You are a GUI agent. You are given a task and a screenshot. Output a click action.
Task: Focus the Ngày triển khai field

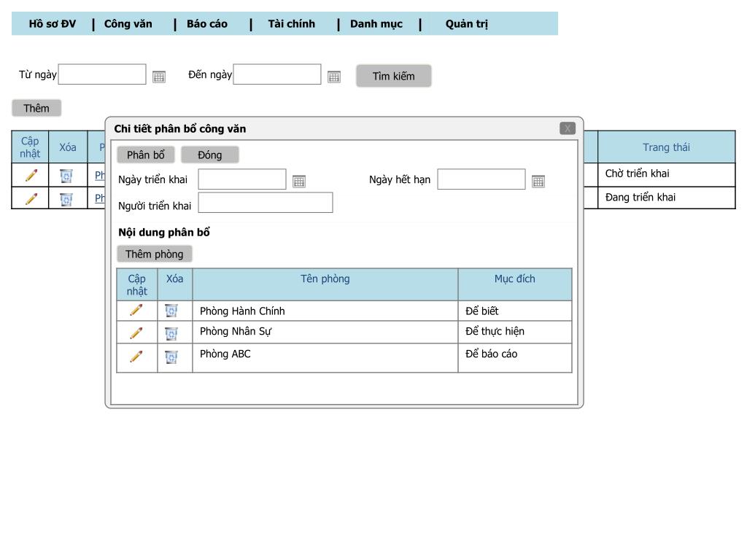[x=242, y=179]
